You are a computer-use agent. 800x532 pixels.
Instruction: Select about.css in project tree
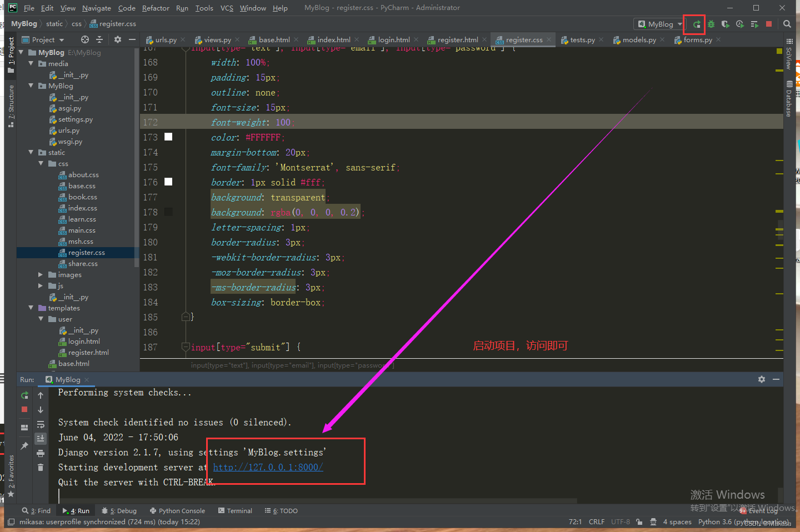coord(83,174)
